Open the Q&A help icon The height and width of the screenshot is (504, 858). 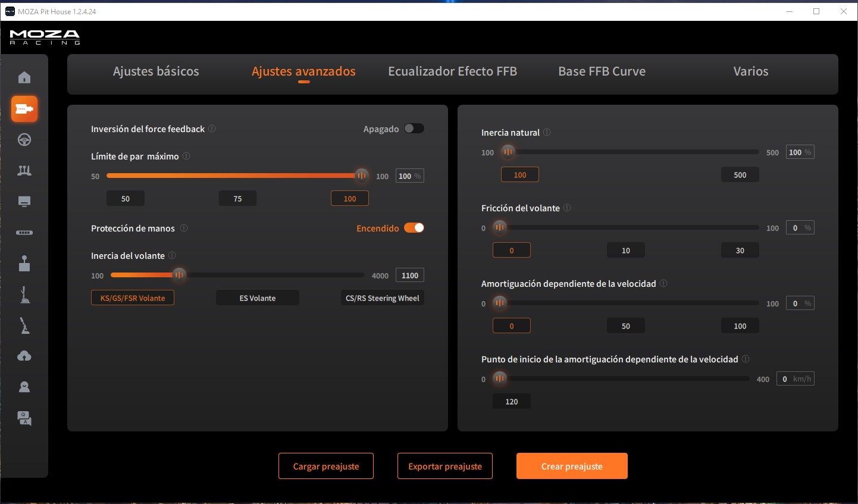24,418
